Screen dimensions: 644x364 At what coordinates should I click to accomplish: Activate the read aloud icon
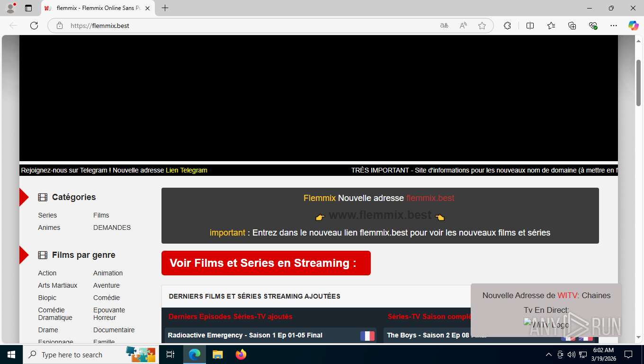tap(463, 26)
